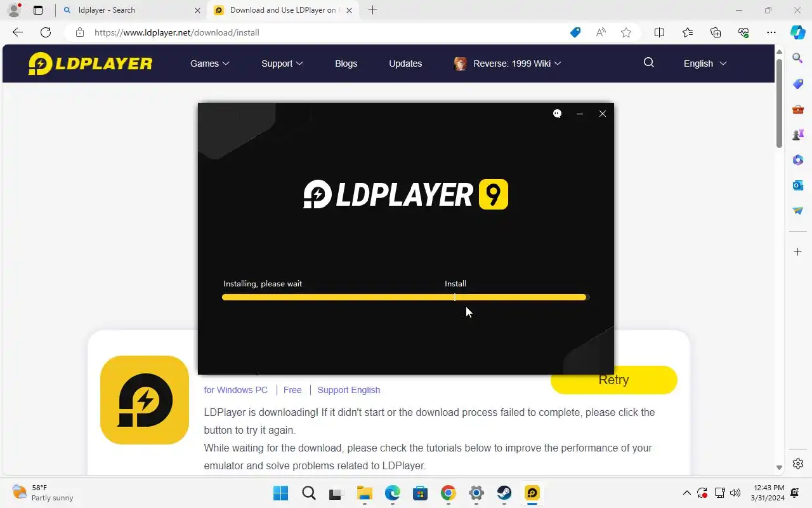
Task: Open the Edge sidebar Tools briefcase icon
Action: coord(798,109)
